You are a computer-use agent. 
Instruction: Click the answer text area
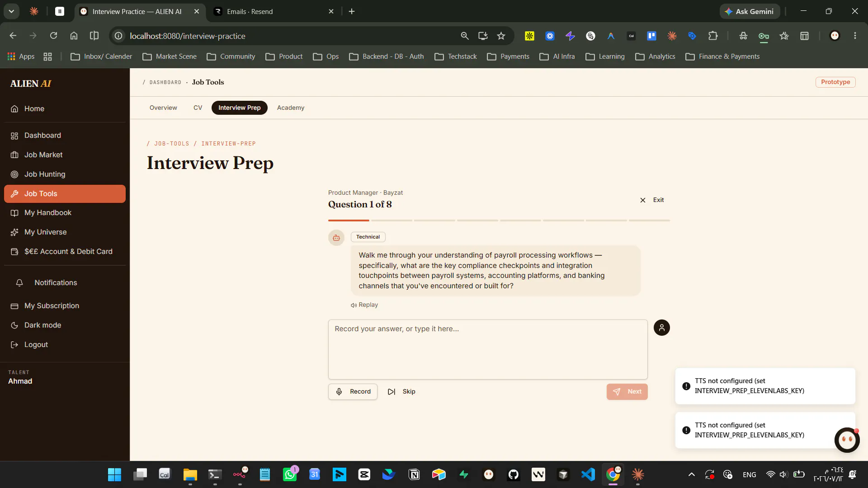pos(488,350)
